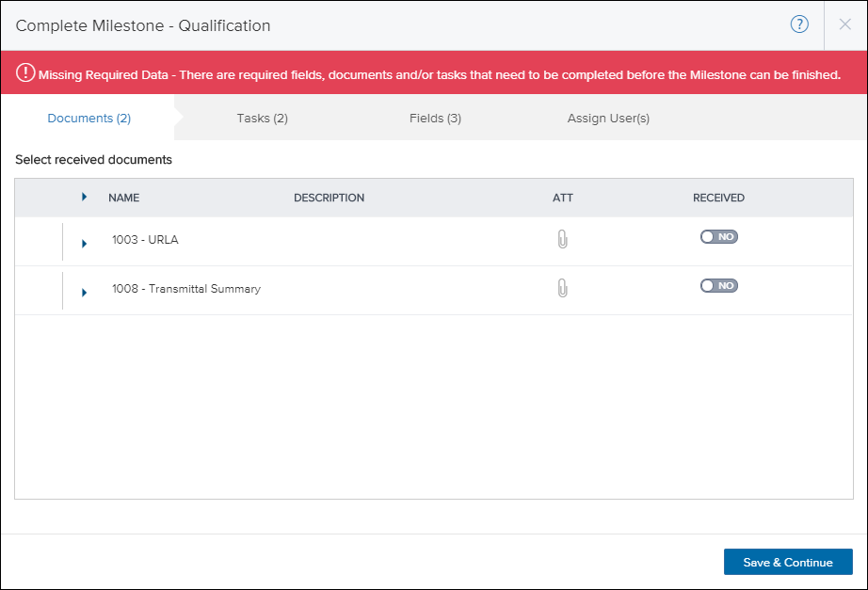This screenshot has height=590, width=868.
Task: Expand all rows with header arrow
Action: pyautogui.click(x=84, y=197)
